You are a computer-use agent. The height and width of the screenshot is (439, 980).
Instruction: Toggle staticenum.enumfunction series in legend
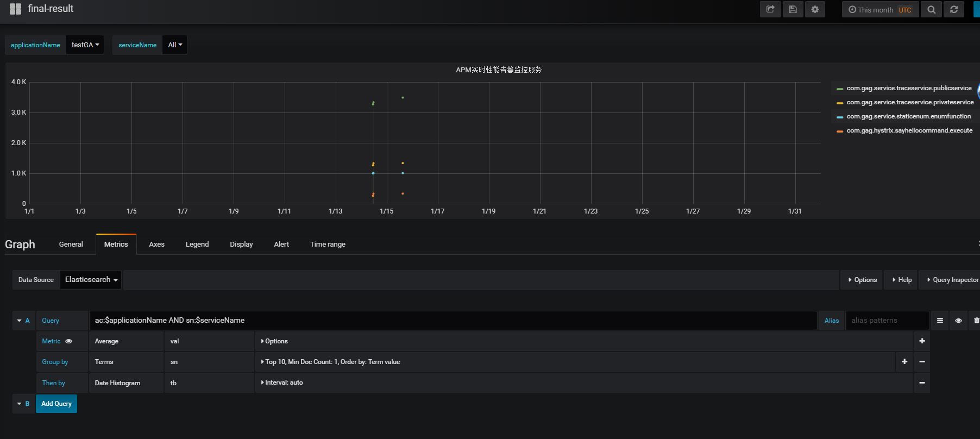[x=908, y=116]
